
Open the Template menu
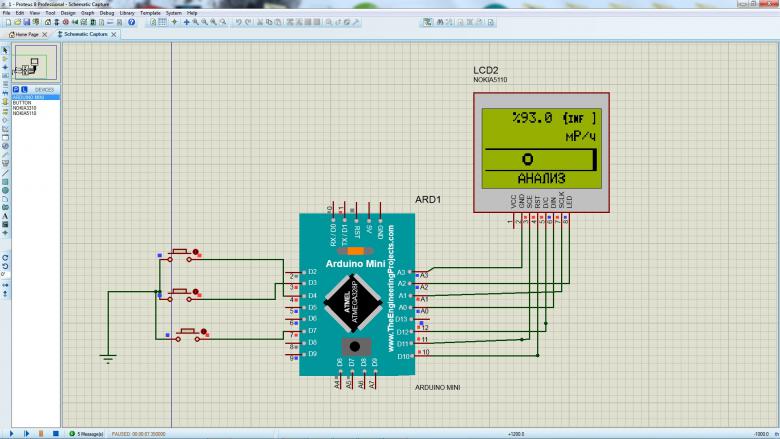(x=150, y=13)
